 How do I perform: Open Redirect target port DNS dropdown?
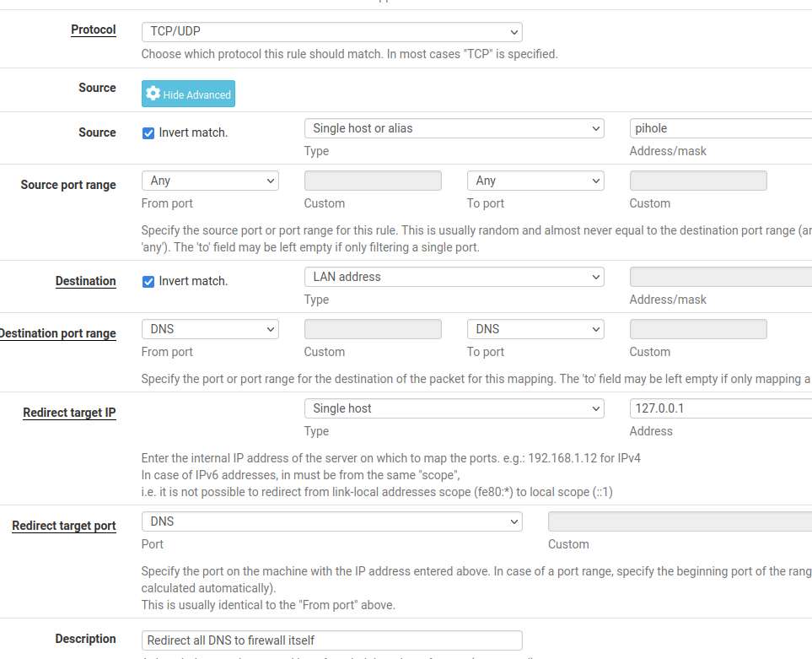pos(331,521)
